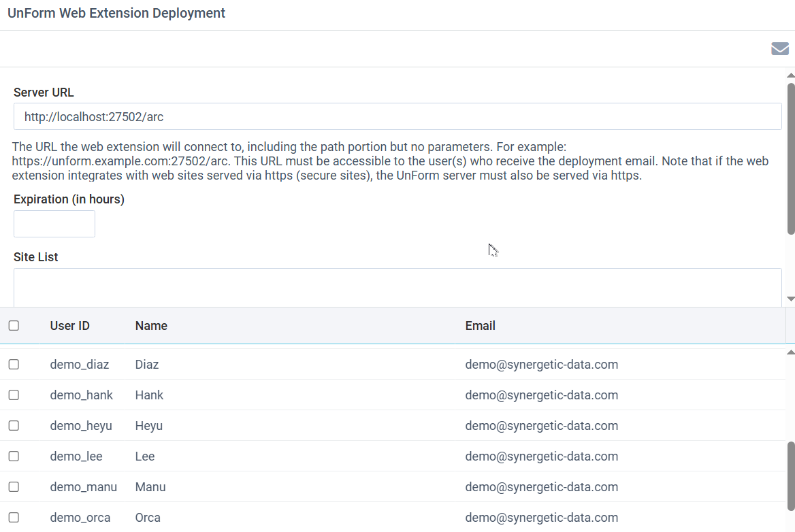Check the demo_orca user checkbox
This screenshot has height=532, width=795.
coord(14,517)
